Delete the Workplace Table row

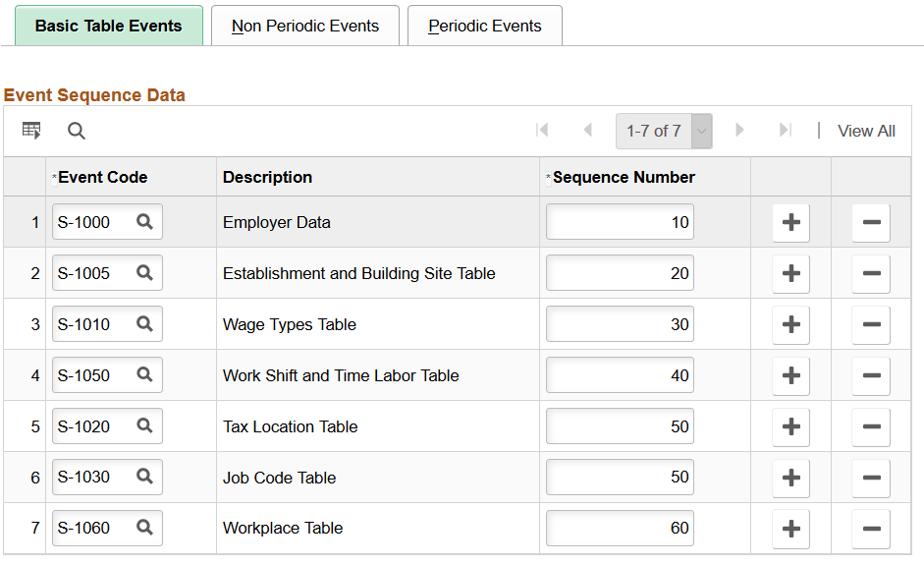(x=871, y=529)
